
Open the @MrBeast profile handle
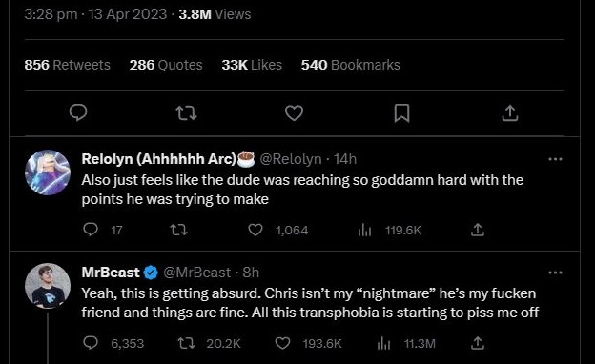[197, 273]
